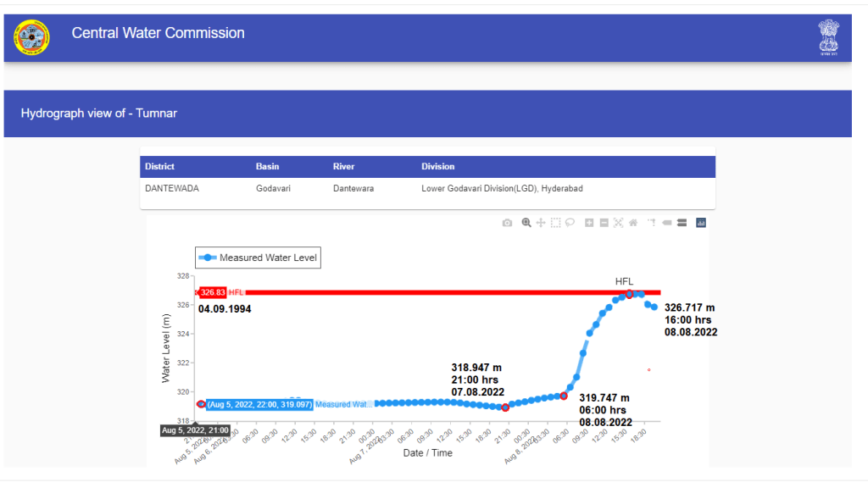
Task: Click the national emblem icon in header
Action: (x=828, y=37)
